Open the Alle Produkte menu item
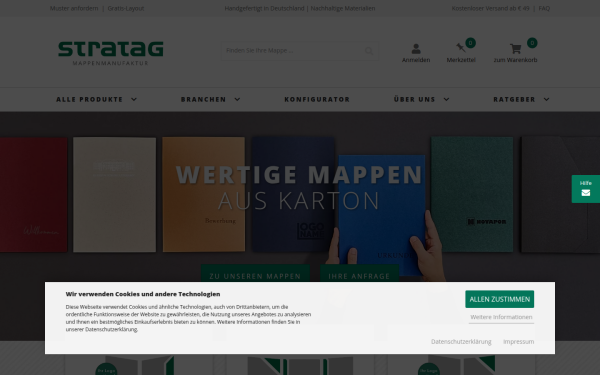This screenshot has height=375, width=600. 90,99
